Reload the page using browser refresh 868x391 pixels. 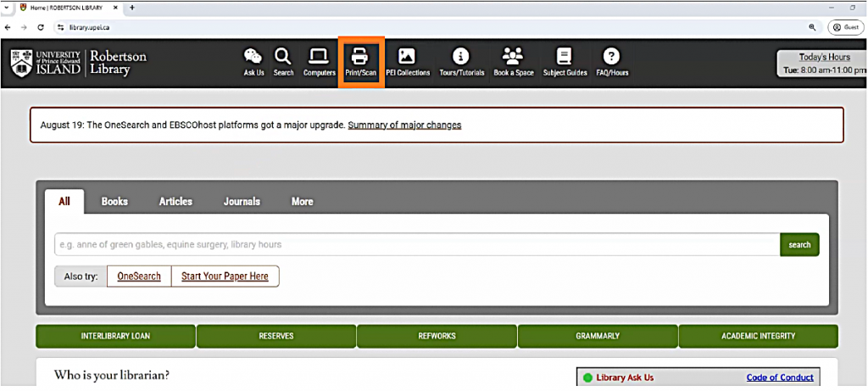coord(40,27)
